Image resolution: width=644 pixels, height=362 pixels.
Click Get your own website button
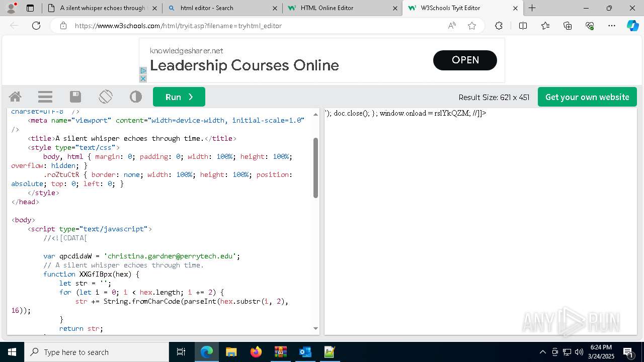point(587,97)
